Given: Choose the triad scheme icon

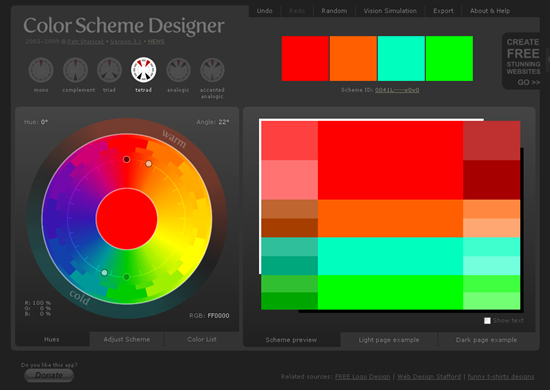Looking at the screenshot, I should click(x=109, y=70).
